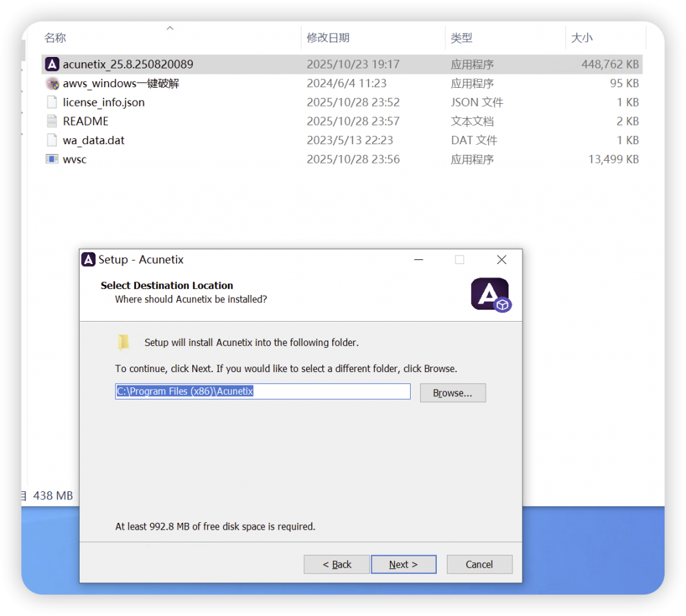Screen dimensions: 686x616
Task: Click the awvs_windows一键破解 program icon
Action: (52, 83)
